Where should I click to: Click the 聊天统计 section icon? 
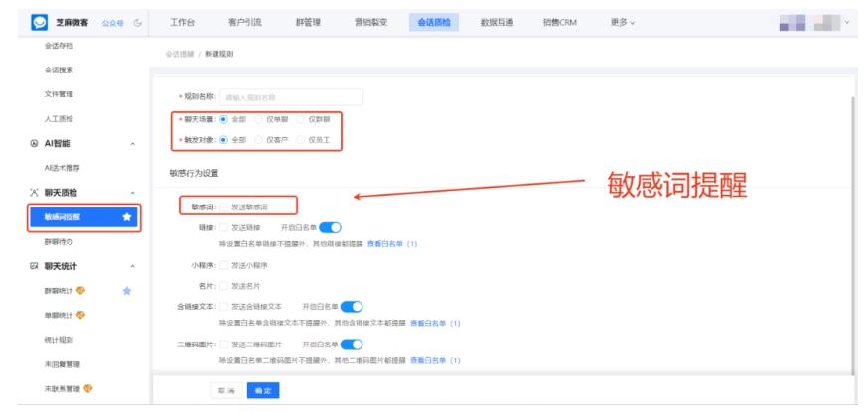pyautogui.click(x=34, y=266)
